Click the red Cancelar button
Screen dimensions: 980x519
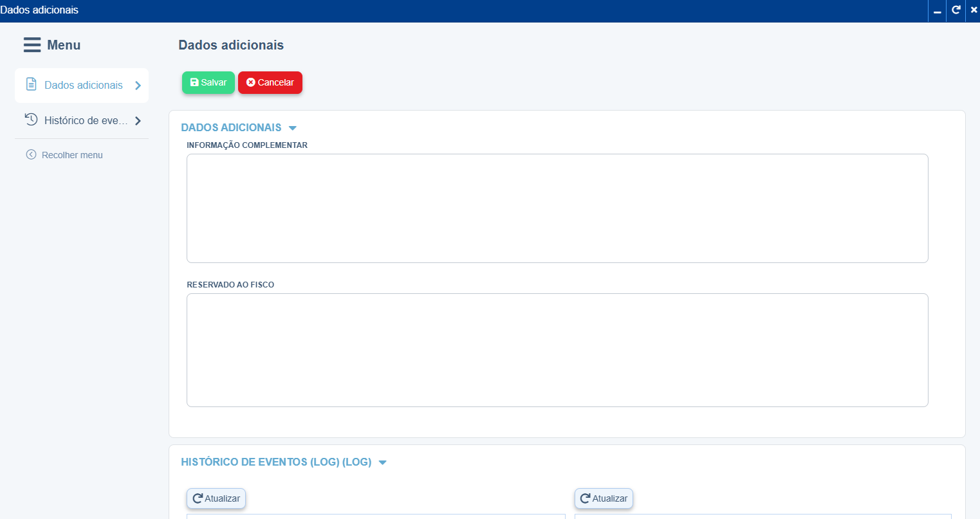click(x=270, y=82)
